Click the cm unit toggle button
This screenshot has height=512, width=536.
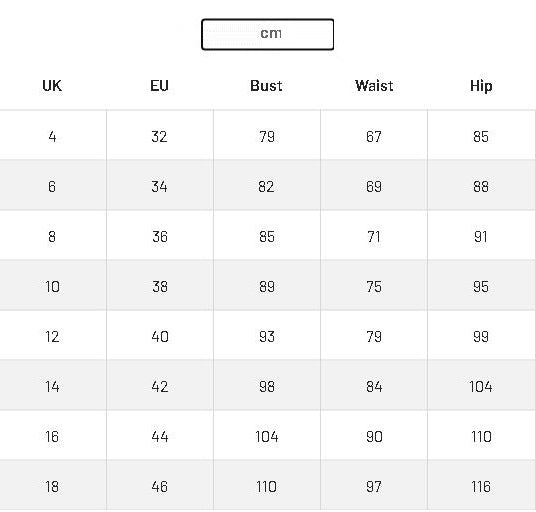[x=267, y=34]
